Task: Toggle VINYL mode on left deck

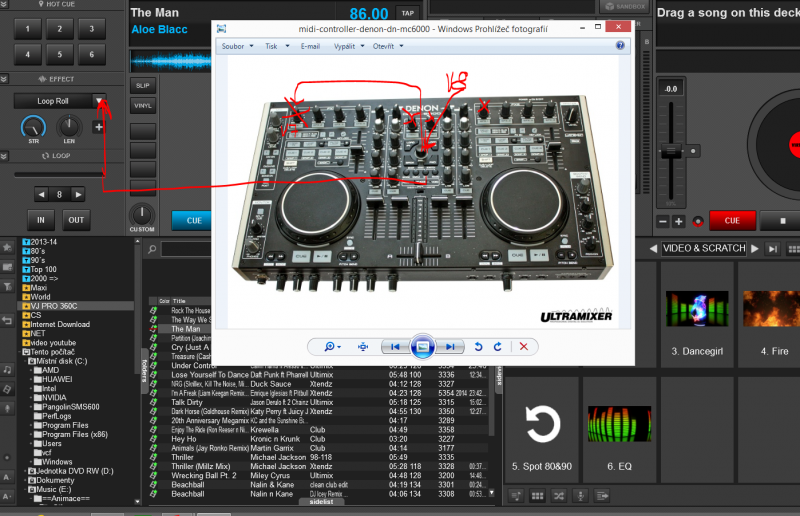Action: (x=143, y=106)
